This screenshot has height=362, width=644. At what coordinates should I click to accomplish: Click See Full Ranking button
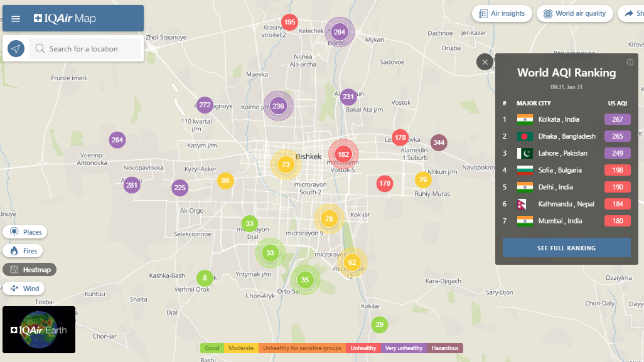click(566, 248)
